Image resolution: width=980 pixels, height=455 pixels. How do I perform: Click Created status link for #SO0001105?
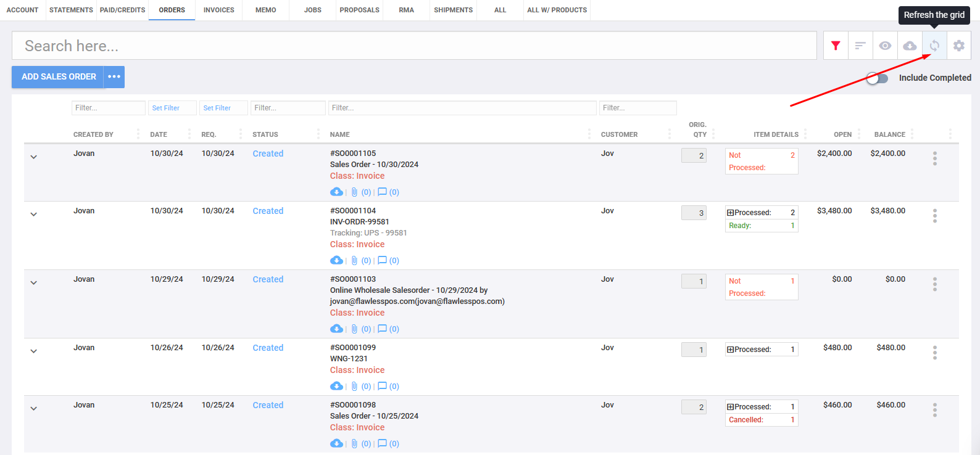pos(268,154)
